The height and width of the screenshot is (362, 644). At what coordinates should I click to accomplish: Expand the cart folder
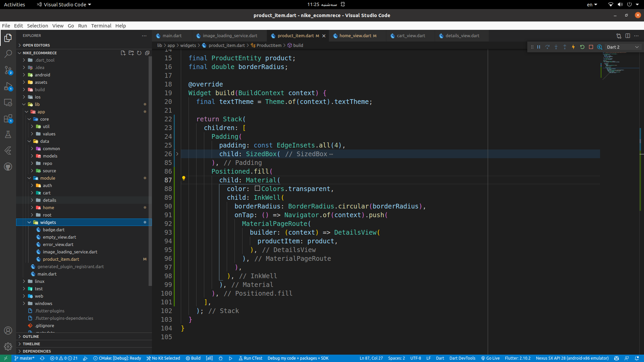(x=84, y=193)
